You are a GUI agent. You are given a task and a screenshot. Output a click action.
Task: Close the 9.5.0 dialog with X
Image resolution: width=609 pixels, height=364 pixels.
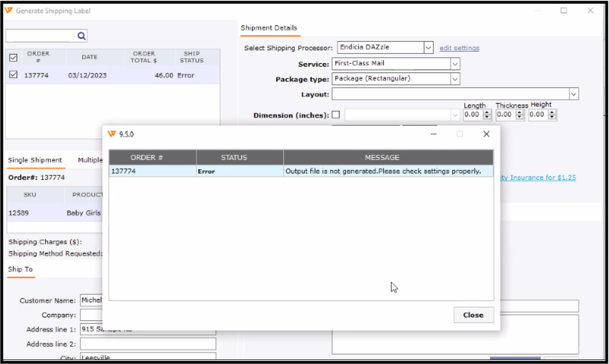[x=486, y=134]
